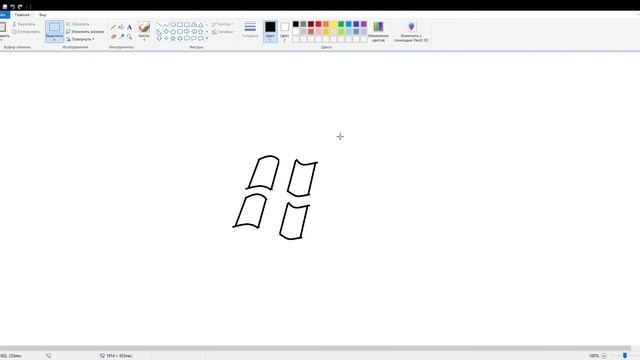This screenshot has width=640, height=360.
Task: Expand the shapes gallery more arrow
Action: click(x=207, y=38)
